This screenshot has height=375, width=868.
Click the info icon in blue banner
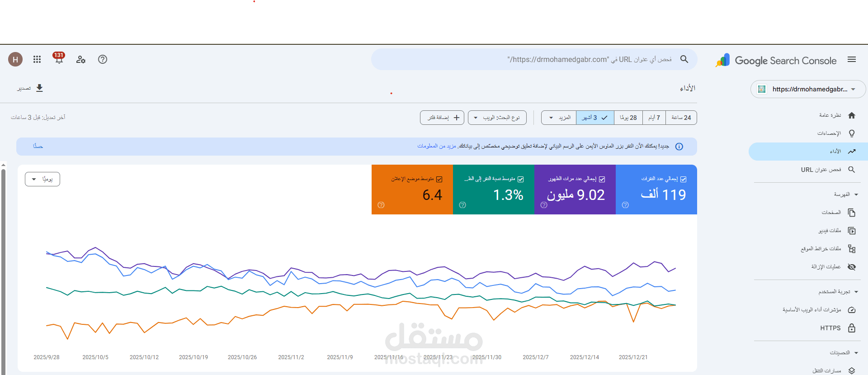point(679,147)
